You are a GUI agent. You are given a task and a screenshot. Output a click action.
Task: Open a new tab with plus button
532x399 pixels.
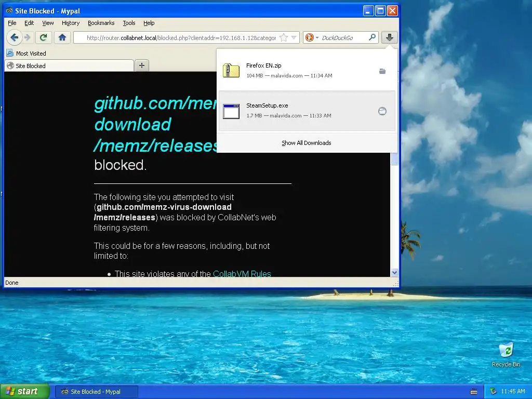tap(142, 65)
